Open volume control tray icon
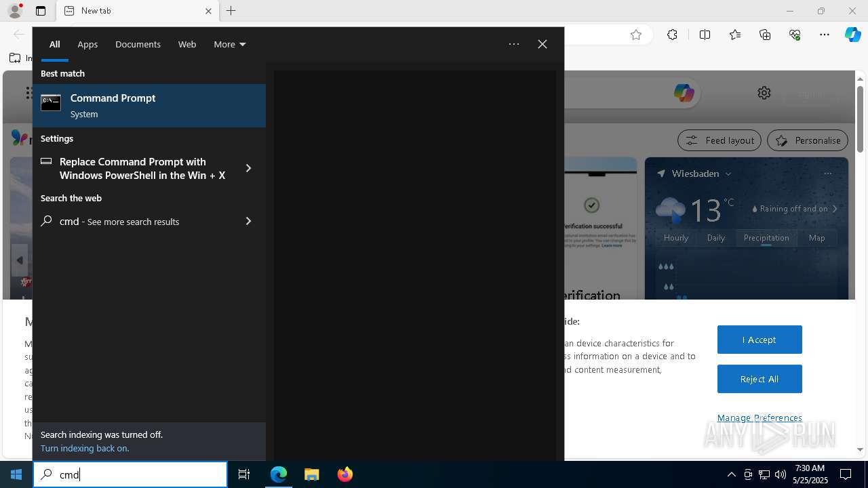 781,474
